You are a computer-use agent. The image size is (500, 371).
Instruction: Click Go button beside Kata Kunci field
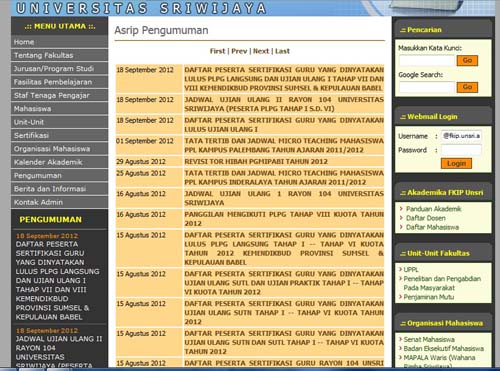[x=467, y=60]
